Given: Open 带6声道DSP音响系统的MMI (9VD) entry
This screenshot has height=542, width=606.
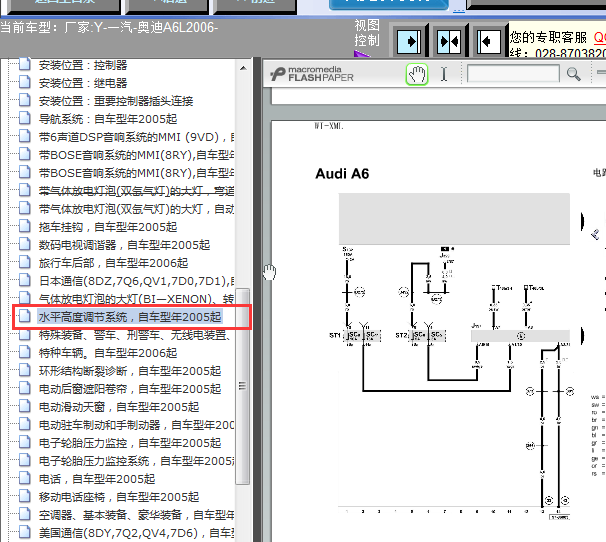Looking at the screenshot, I should pyautogui.click(x=136, y=137).
